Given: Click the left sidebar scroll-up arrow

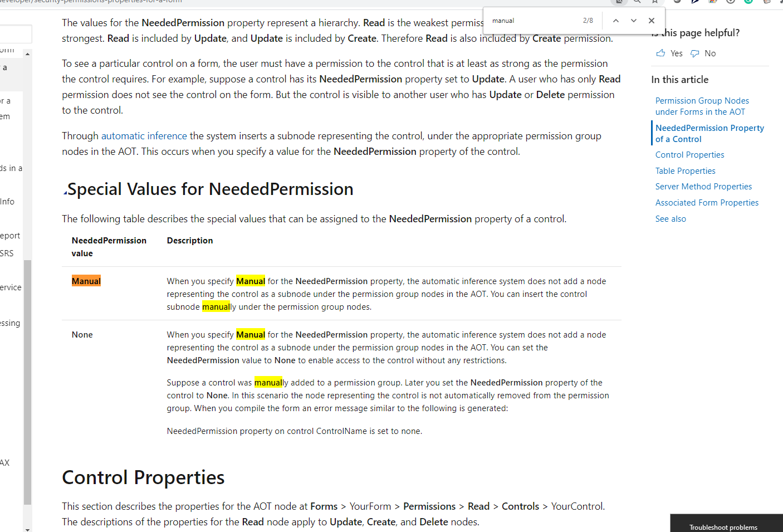Looking at the screenshot, I should [27, 54].
